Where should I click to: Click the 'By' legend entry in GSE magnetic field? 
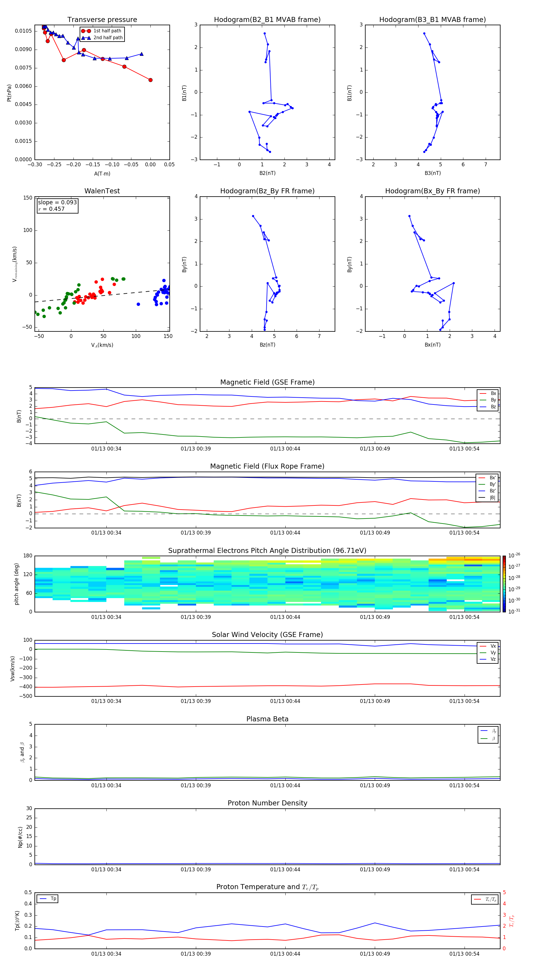[x=488, y=400]
